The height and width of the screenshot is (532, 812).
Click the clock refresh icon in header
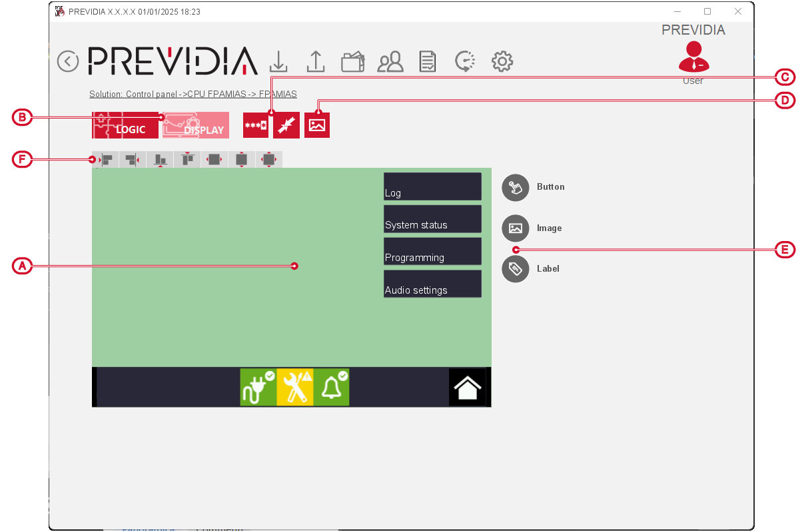pyautogui.click(x=464, y=62)
